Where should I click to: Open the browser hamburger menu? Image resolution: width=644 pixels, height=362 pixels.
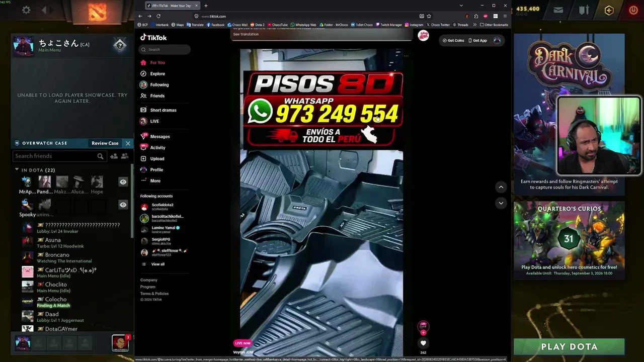click(x=505, y=16)
